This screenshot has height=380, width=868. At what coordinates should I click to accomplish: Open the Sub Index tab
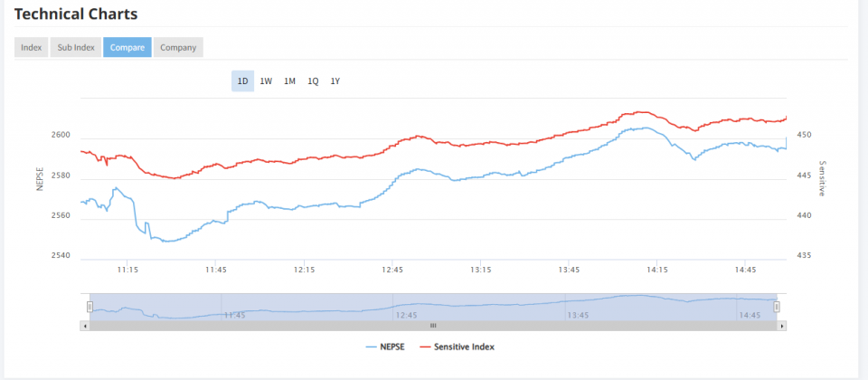pos(76,47)
